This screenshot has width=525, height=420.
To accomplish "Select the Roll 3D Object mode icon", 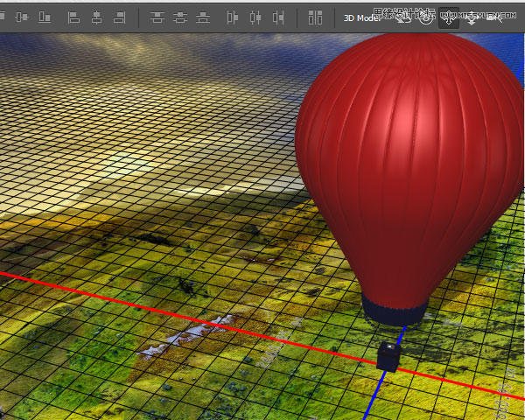I will point(425,17).
